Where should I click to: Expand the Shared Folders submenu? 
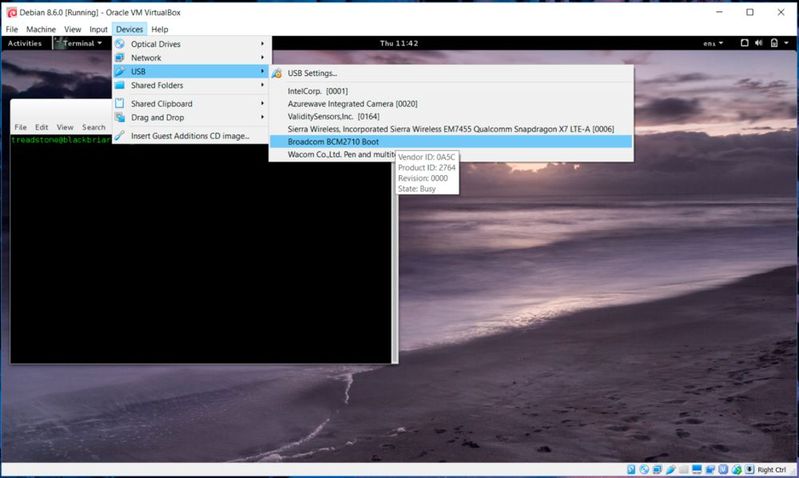191,85
